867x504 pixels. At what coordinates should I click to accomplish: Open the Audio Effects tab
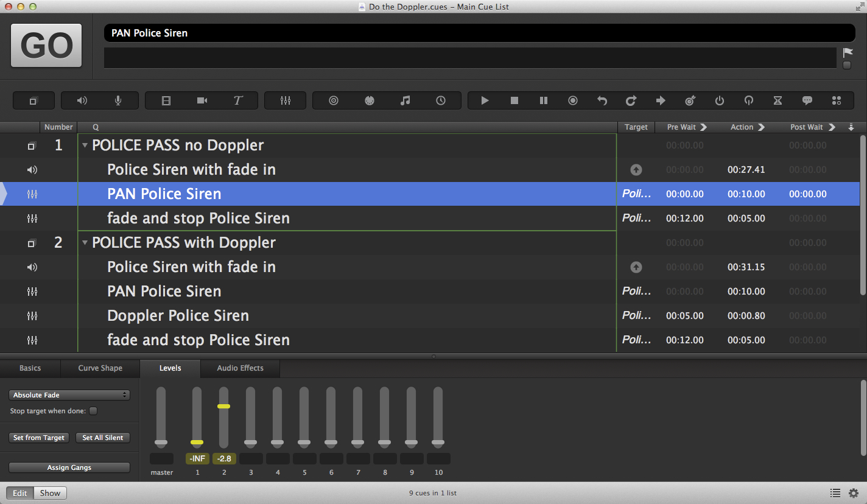click(x=240, y=368)
